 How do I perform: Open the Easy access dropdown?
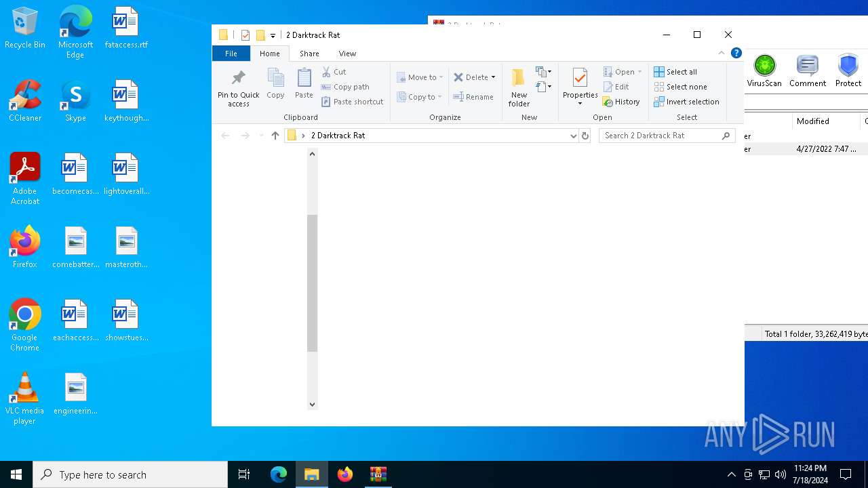click(543, 87)
